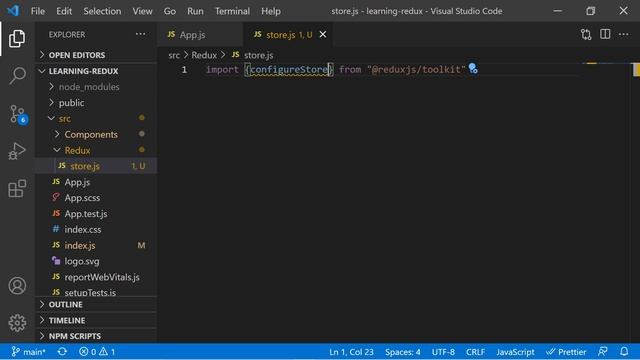Viewport: 640px width, 360px height.
Task: Open the Extensions view
Action: pyautogui.click(x=17, y=188)
